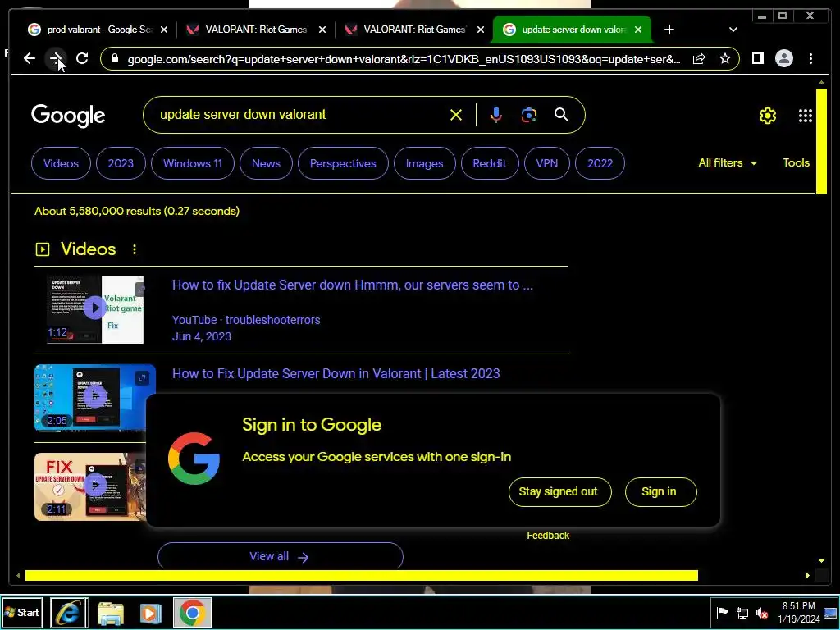Screen dimensions: 840x630
Task: Open the Chrome side panel
Action: tap(757, 58)
